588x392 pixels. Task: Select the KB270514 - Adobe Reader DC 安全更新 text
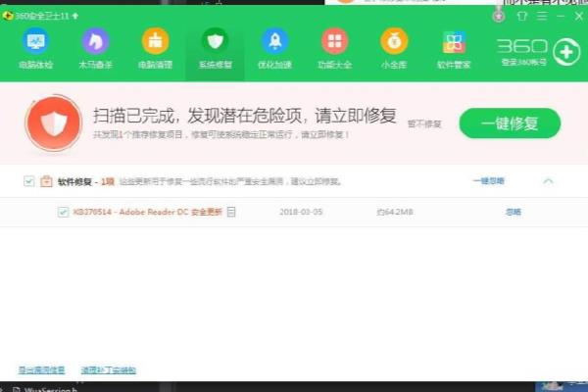tap(147, 212)
